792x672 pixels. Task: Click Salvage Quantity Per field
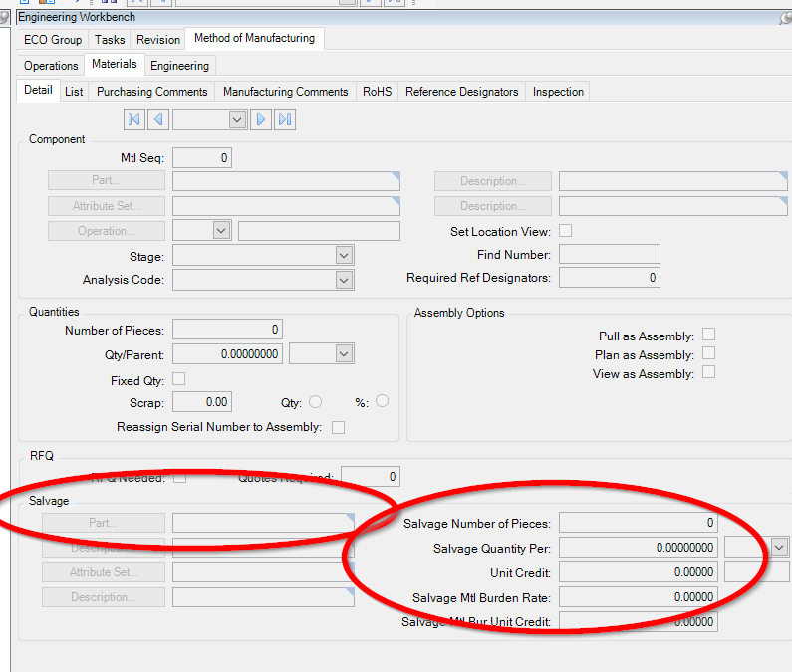pos(639,548)
